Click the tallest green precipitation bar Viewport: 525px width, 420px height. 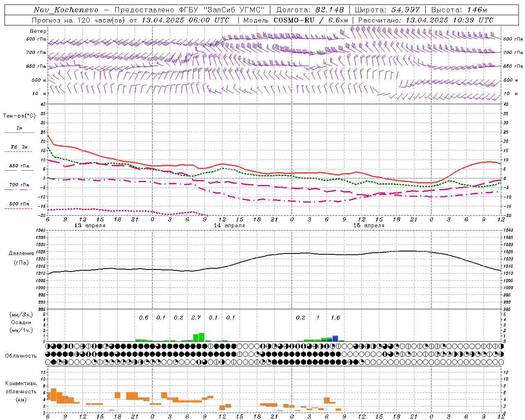click(201, 337)
